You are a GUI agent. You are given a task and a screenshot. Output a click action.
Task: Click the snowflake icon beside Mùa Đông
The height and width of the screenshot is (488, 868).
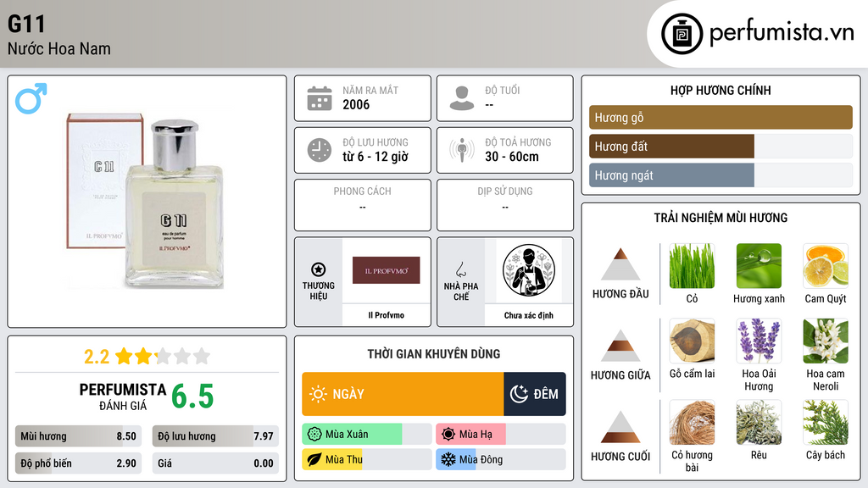pyautogui.click(x=448, y=459)
